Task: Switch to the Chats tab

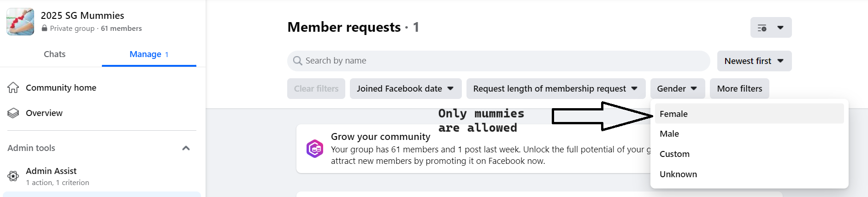Action: pos(54,54)
